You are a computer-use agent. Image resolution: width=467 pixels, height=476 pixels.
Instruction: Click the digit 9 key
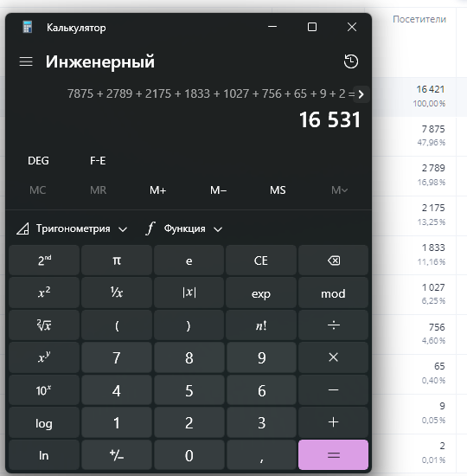tap(261, 357)
